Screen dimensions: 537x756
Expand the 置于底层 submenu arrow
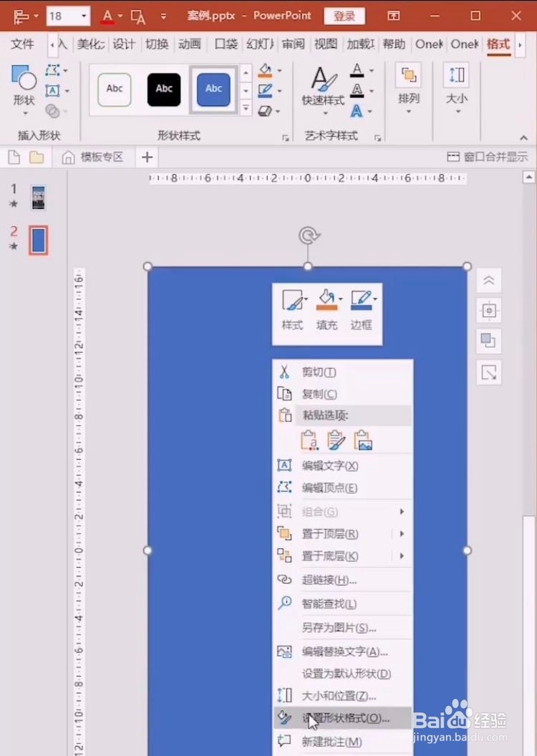[x=402, y=556]
